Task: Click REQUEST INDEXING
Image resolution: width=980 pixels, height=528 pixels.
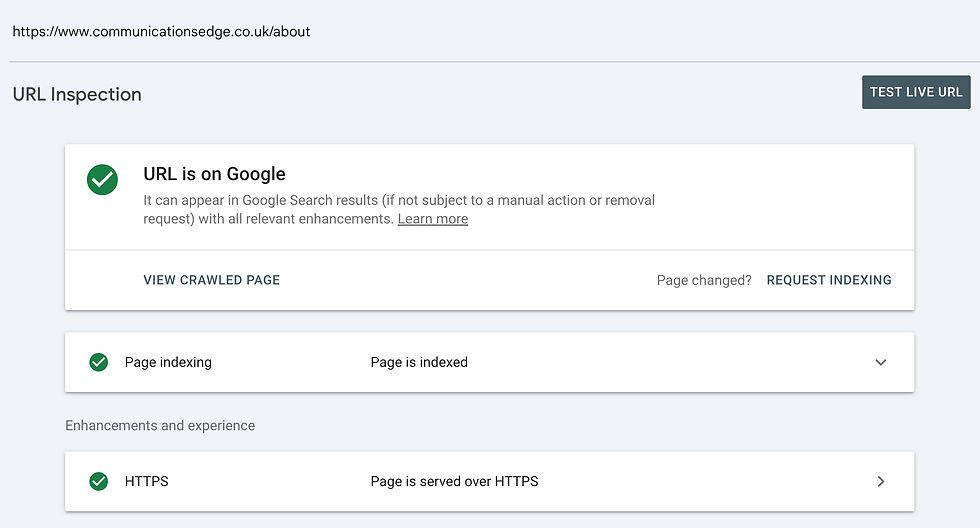Action: click(x=829, y=280)
